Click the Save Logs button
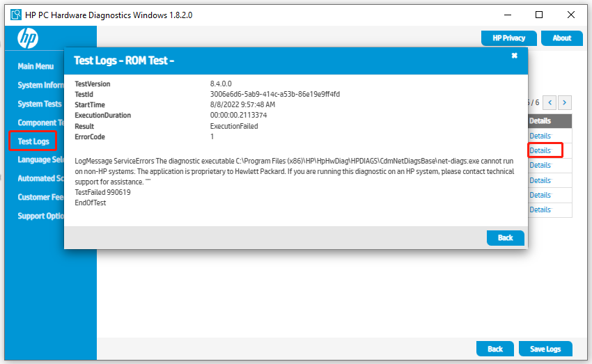The image size is (592, 364). [x=545, y=349]
